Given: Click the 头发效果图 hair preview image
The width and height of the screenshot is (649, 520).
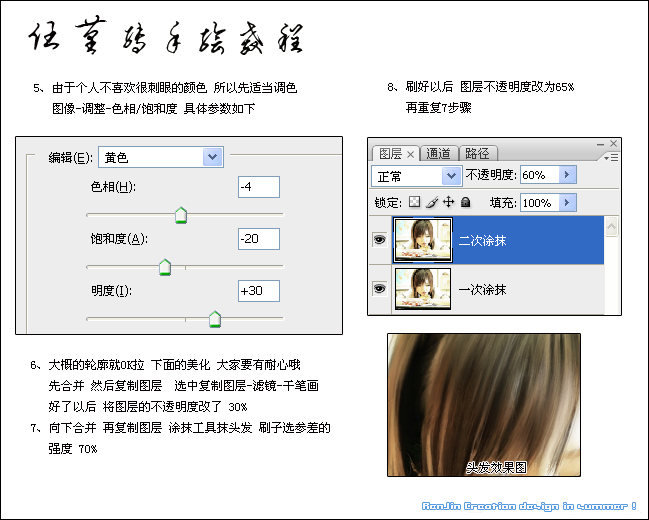Looking at the screenshot, I should [484, 405].
